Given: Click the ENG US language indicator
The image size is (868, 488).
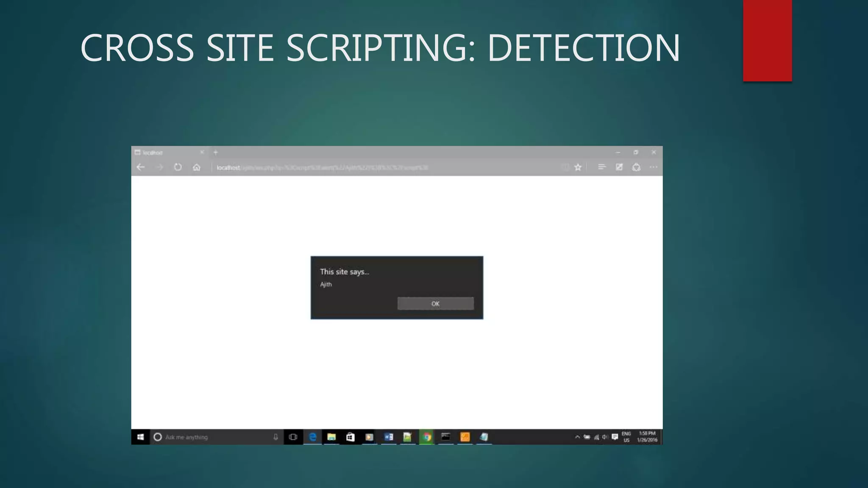Looking at the screenshot, I should point(626,437).
